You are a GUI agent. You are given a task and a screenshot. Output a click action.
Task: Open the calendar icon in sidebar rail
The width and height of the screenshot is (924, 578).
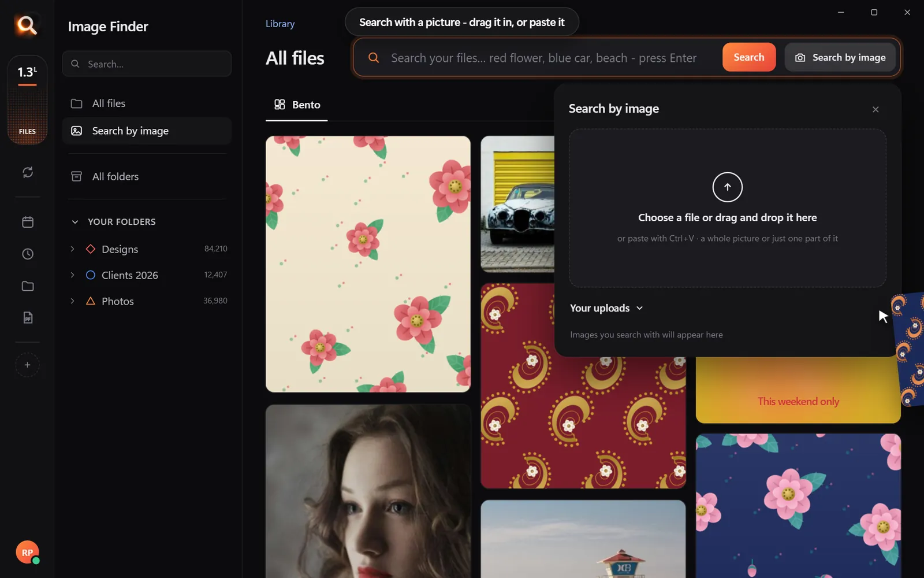point(27,222)
